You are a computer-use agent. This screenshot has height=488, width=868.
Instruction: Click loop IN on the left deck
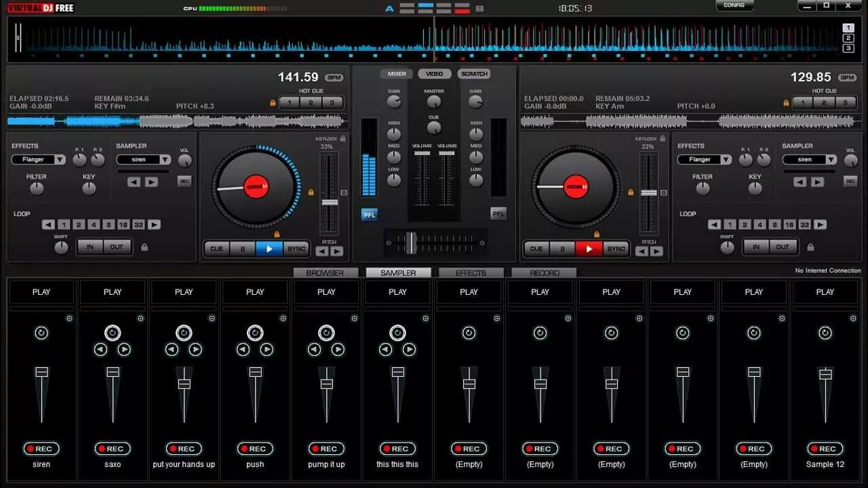tap(90, 247)
